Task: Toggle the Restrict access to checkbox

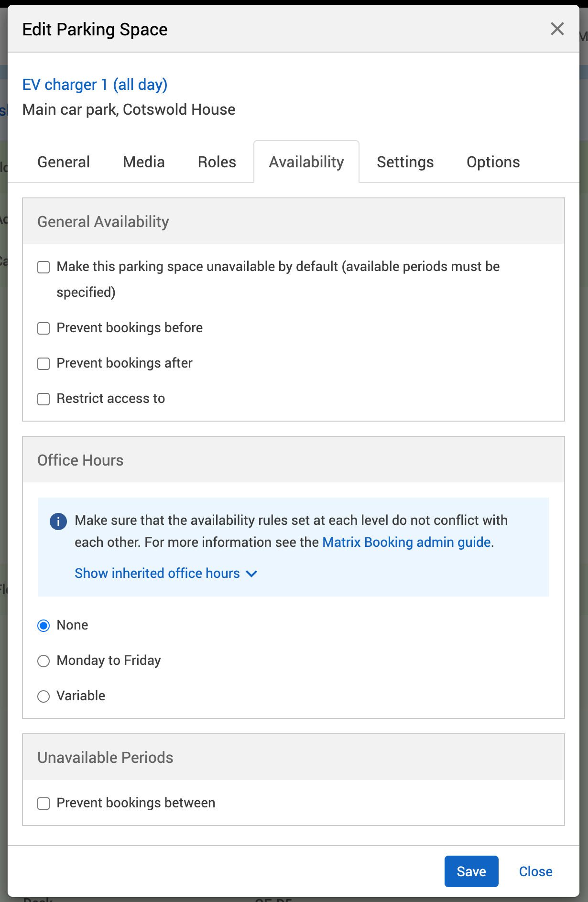Action: point(44,399)
